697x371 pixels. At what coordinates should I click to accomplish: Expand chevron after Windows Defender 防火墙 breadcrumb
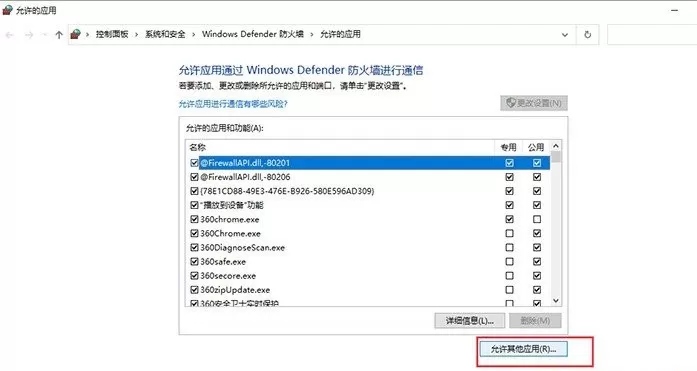[x=312, y=34]
